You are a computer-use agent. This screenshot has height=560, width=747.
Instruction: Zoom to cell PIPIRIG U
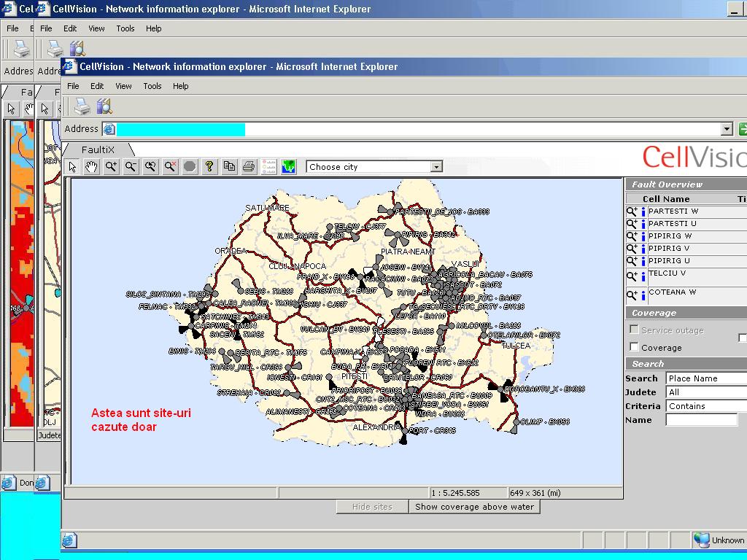[632, 261]
